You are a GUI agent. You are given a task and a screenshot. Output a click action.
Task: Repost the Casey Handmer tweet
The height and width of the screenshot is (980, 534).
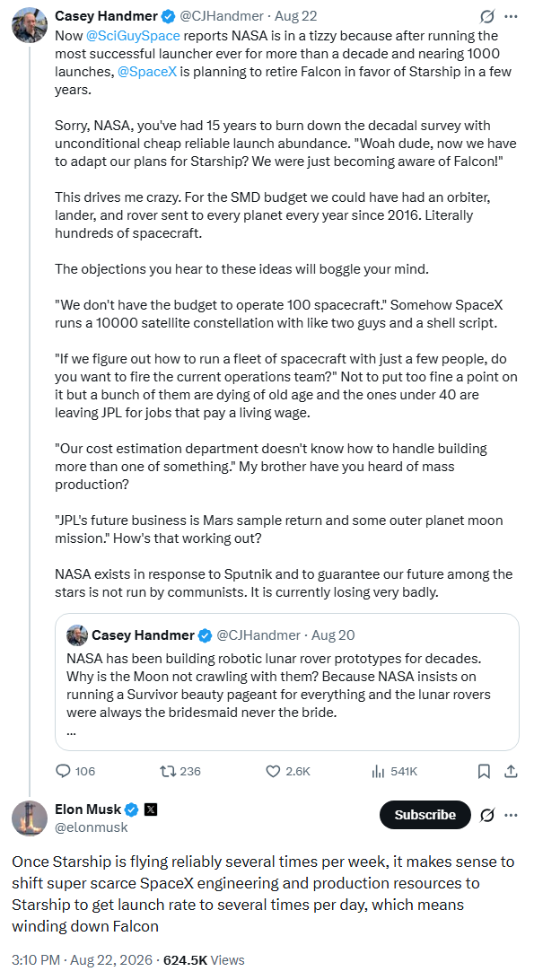point(168,771)
